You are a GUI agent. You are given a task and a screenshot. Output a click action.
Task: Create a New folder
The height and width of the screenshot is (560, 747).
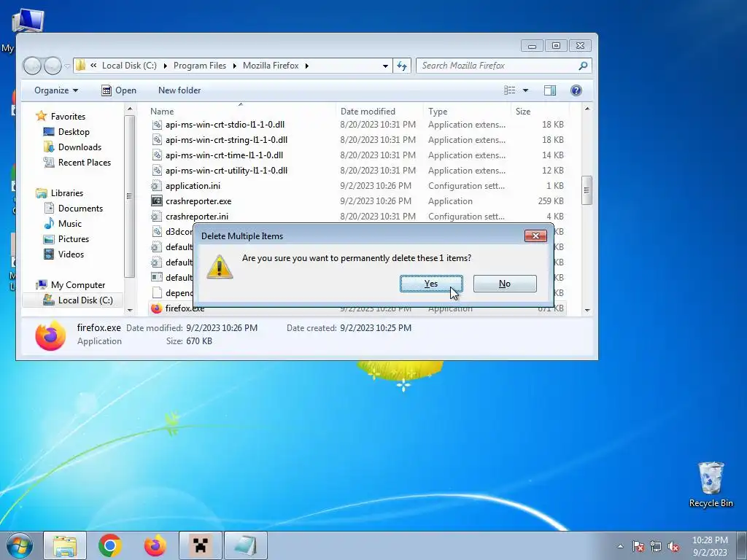point(179,90)
